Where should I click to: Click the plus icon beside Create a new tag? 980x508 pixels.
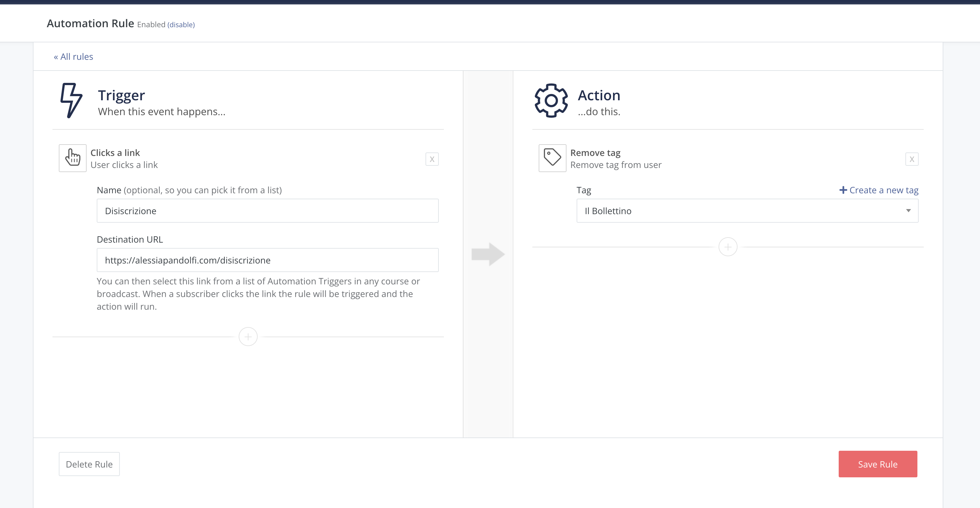[x=843, y=190]
